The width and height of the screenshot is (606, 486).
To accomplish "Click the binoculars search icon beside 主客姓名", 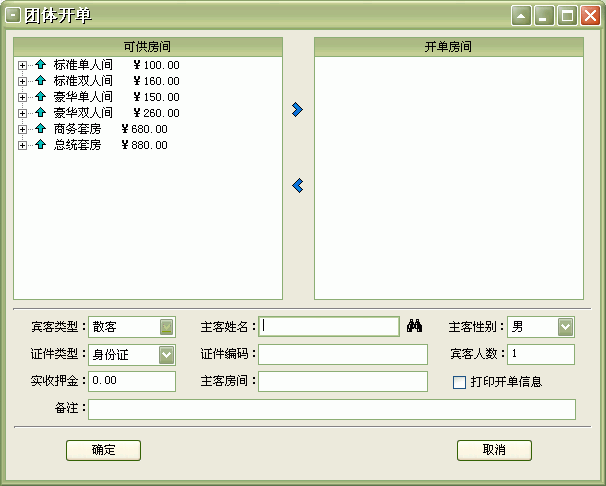I will pyautogui.click(x=416, y=326).
